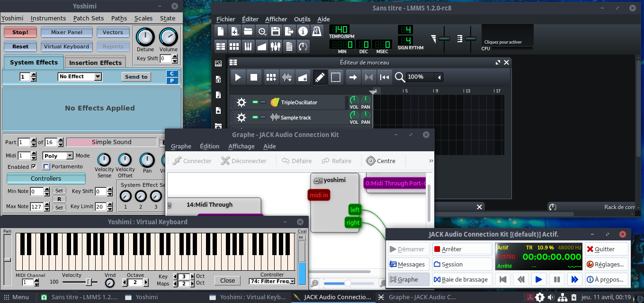Show the LMMS FX mixer
This screenshot has width=644, height=303.
pyautogui.click(x=276, y=46)
